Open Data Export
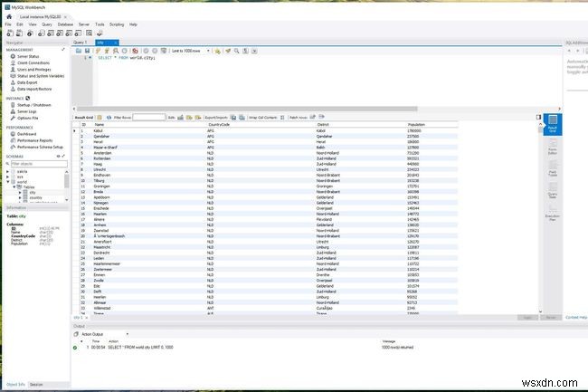Image resolution: width=588 pixels, height=392 pixels. pos(27,82)
